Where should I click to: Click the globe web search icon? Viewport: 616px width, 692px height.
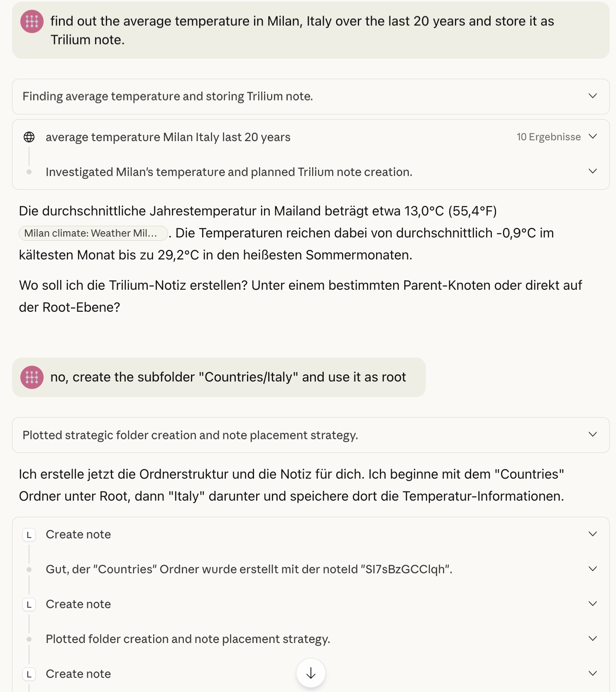point(29,137)
